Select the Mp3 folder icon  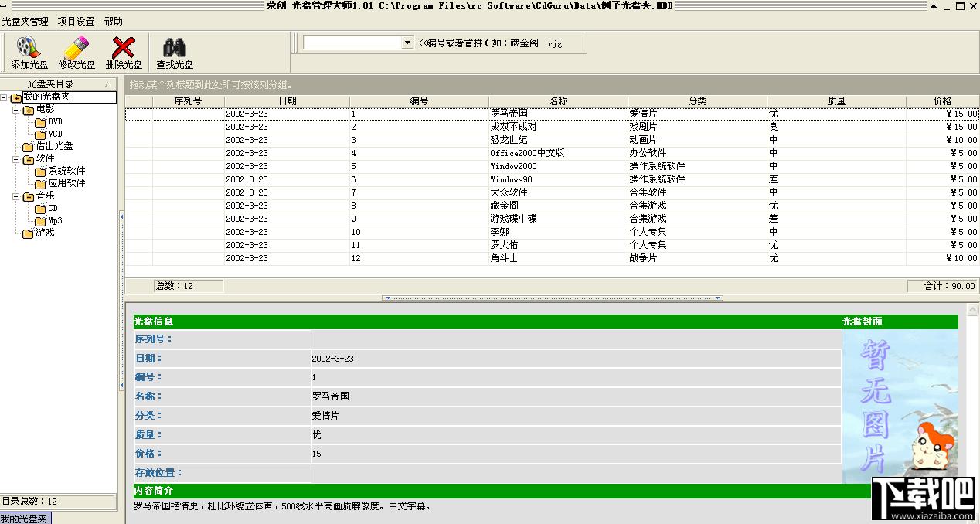[x=41, y=221]
